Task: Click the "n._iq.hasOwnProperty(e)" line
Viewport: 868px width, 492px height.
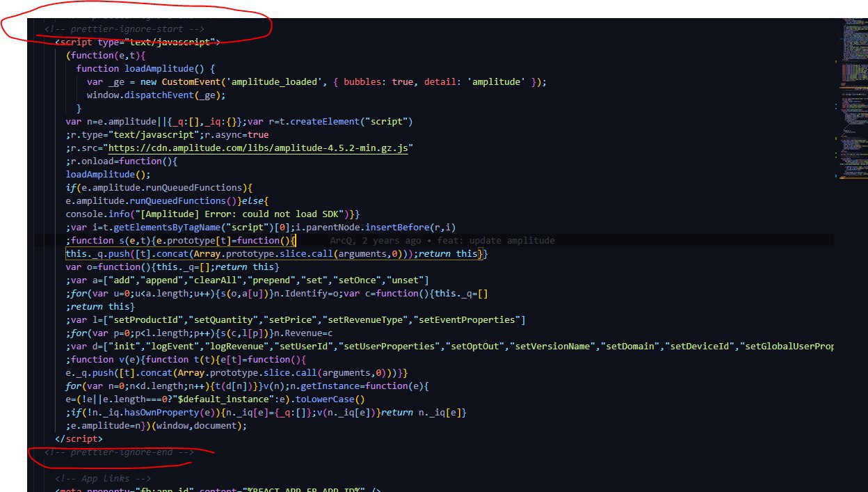Action: click(x=266, y=413)
